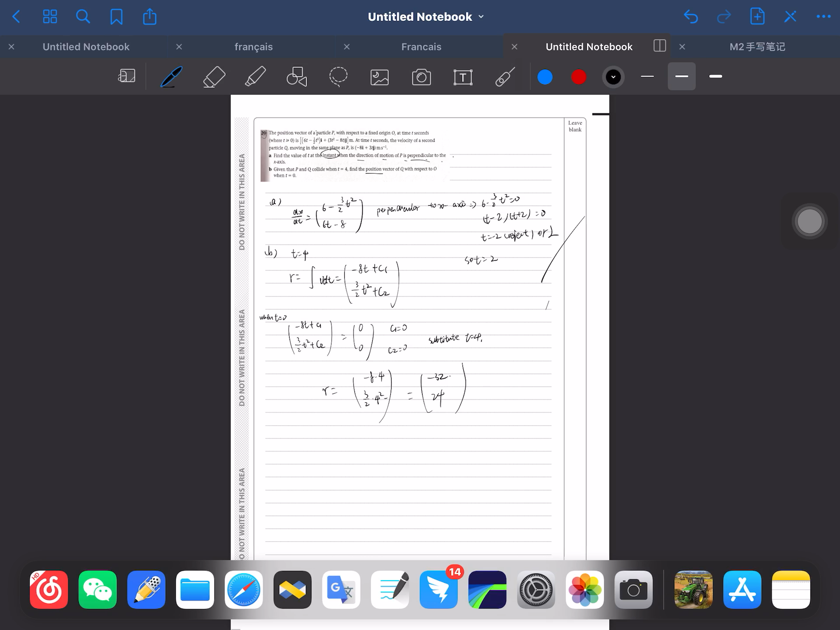Toggle the blue ink color on

(545, 76)
